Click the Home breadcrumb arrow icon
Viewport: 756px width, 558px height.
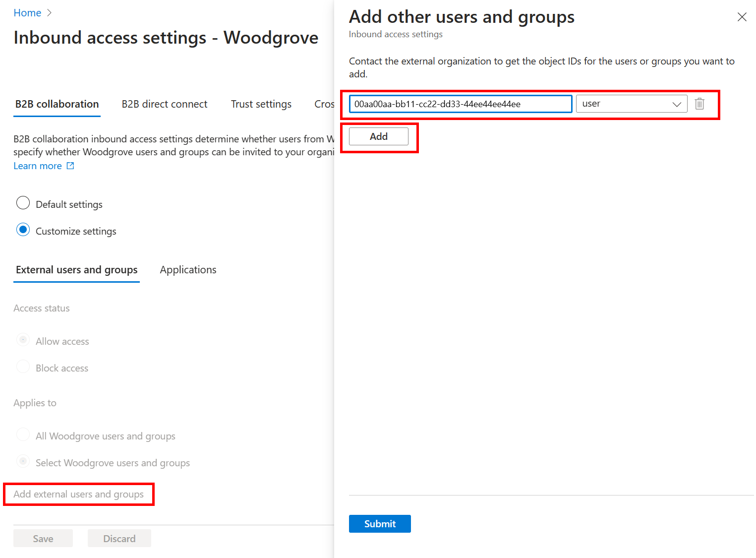pos(49,12)
